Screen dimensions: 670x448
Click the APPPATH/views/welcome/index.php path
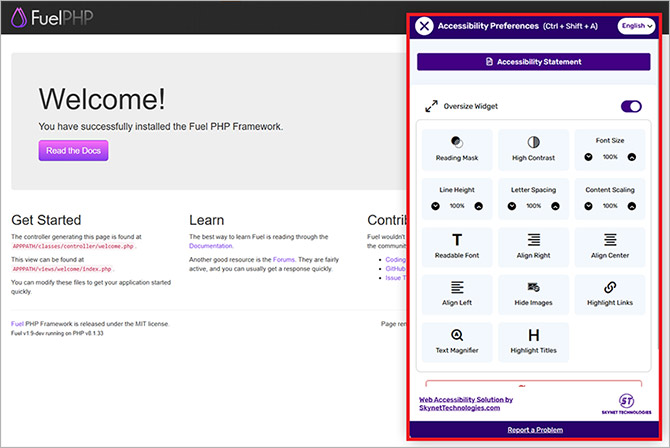(x=62, y=269)
